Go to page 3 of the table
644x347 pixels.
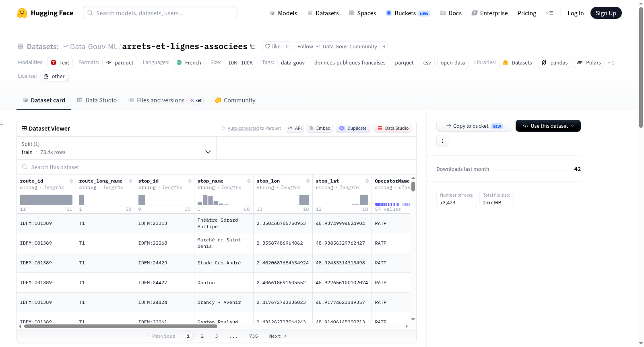(x=216, y=336)
